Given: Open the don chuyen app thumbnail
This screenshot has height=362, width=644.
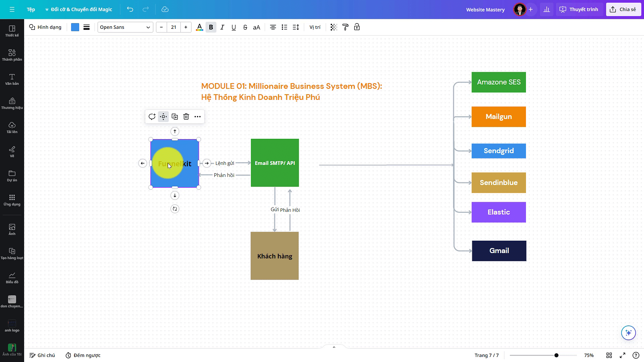Looking at the screenshot, I should 12,302.
